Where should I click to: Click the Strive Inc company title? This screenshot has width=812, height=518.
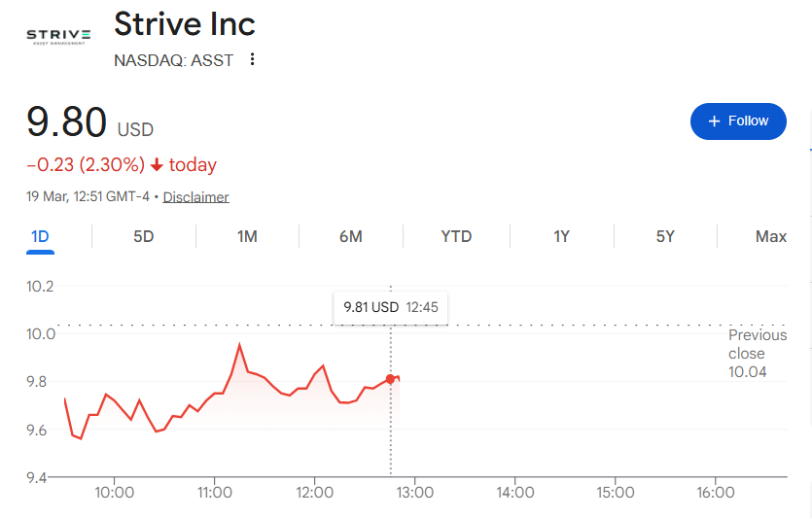pyautogui.click(x=185, y=23)
